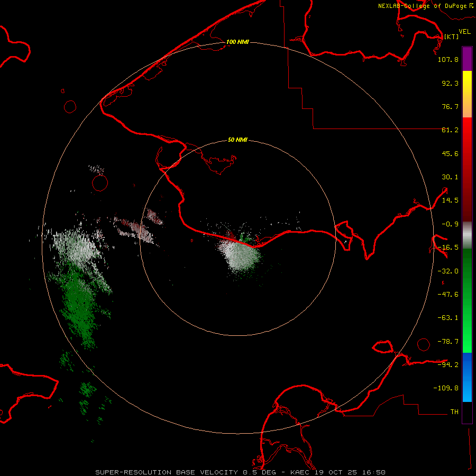The height and width of the screenshot is (476, 476).
Task: Click the 30.1 velocity scale value
Action: click(x=450, y=177)
